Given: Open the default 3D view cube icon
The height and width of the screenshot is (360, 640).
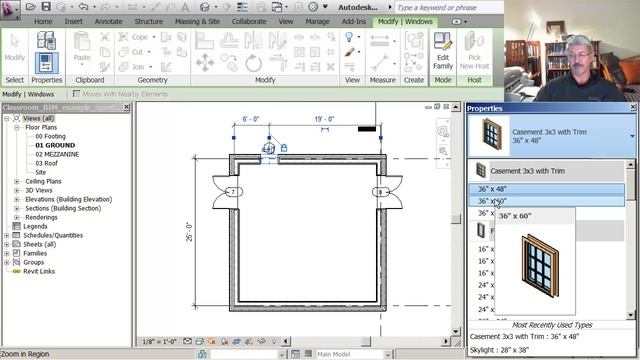Looking at the screenshot, I should 205,7.
